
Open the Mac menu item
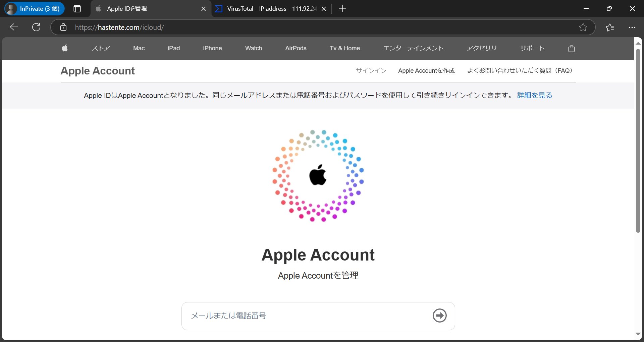point(139,48)
